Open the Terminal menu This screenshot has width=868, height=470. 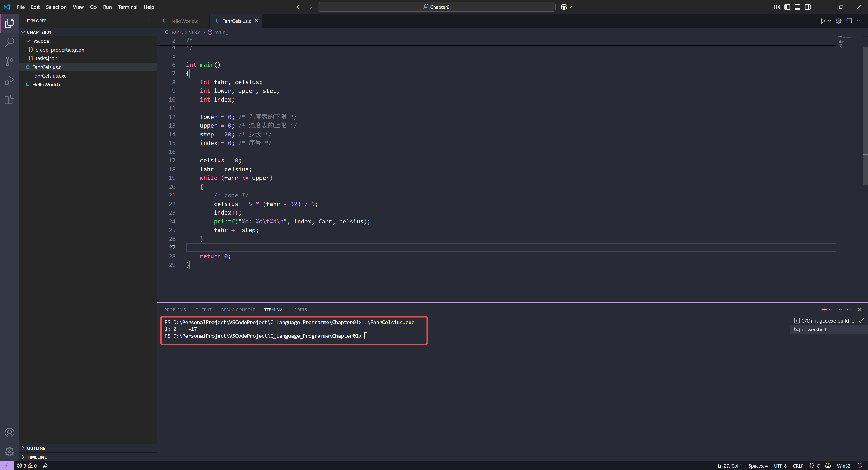coord(127,7)
